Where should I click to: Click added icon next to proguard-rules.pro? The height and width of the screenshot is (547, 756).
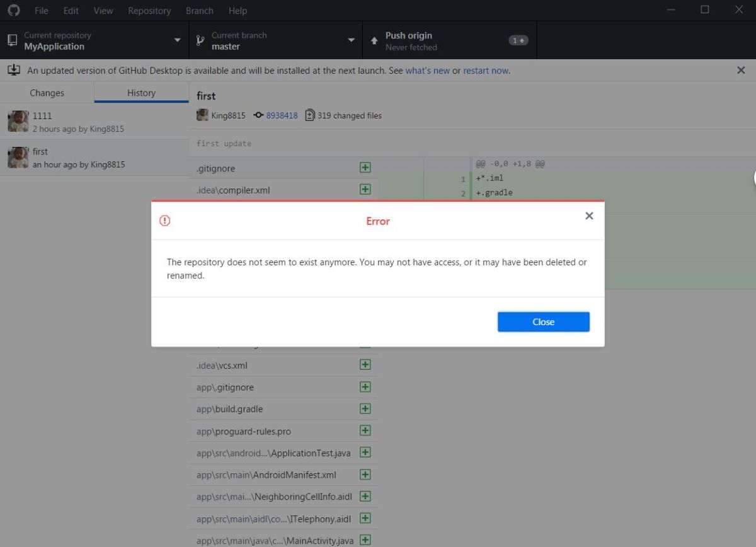(365, 430)
